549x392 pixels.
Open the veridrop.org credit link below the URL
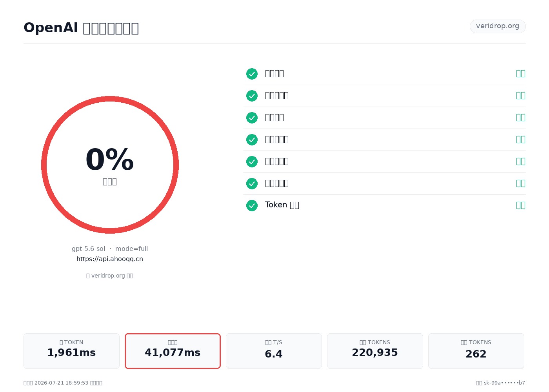[x=110, y=276]
